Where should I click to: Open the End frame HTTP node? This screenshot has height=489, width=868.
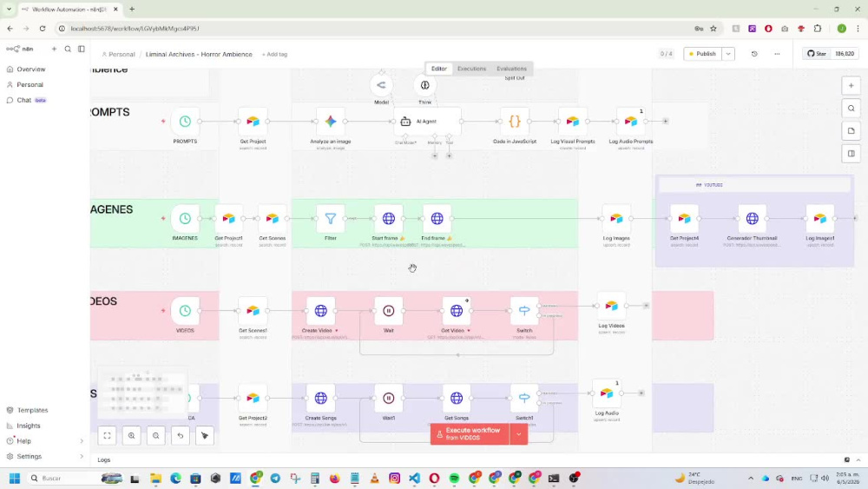click(437, 218)
